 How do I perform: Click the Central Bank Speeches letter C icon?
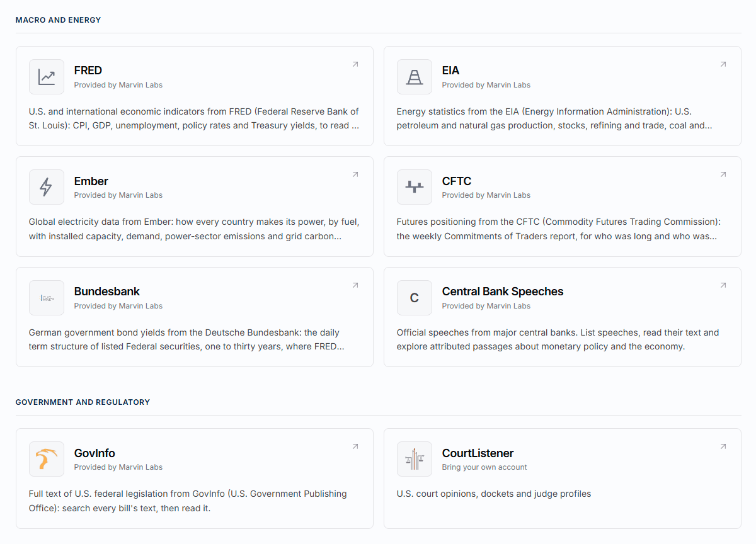pos(415,298)
